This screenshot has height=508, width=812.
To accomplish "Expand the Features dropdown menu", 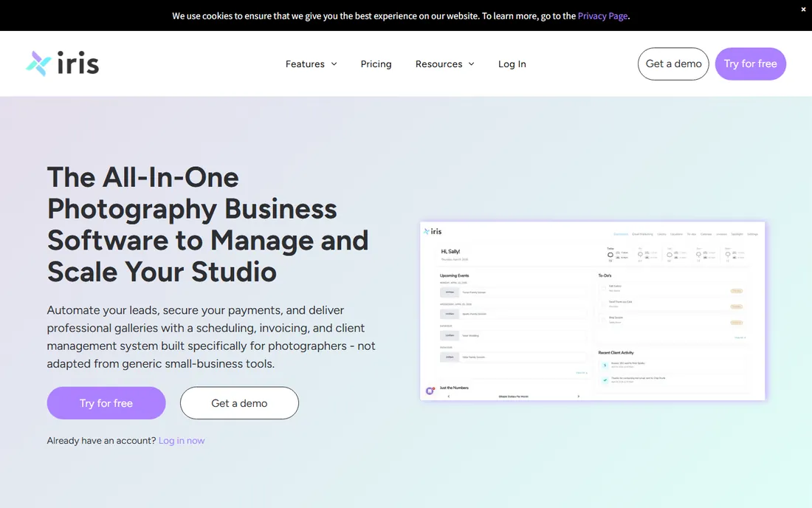I will coord(312,63).
